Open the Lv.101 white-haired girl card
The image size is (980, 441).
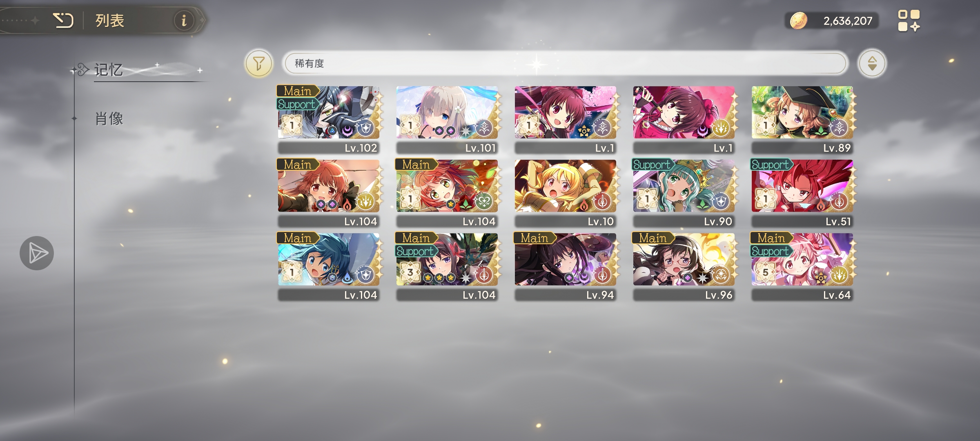coord(447,119)
